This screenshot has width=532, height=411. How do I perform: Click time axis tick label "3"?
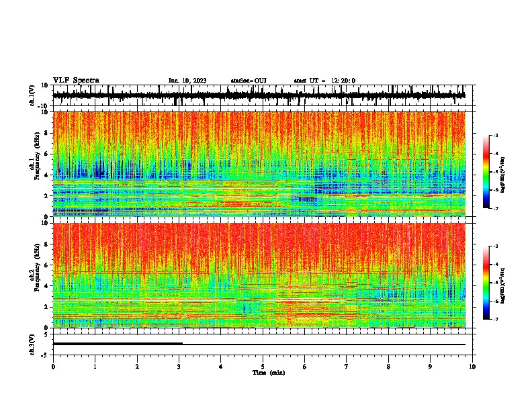pos(179,367)
